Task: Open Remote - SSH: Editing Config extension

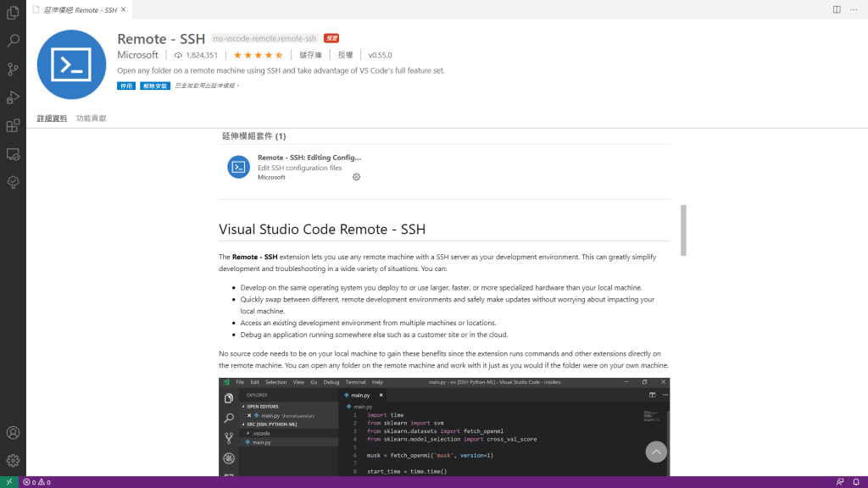Action: tap(309, 157)
